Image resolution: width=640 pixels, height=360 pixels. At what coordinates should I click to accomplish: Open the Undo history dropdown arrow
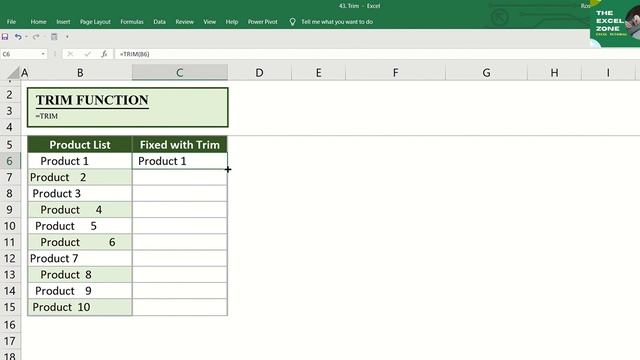(x=26, y=37)
